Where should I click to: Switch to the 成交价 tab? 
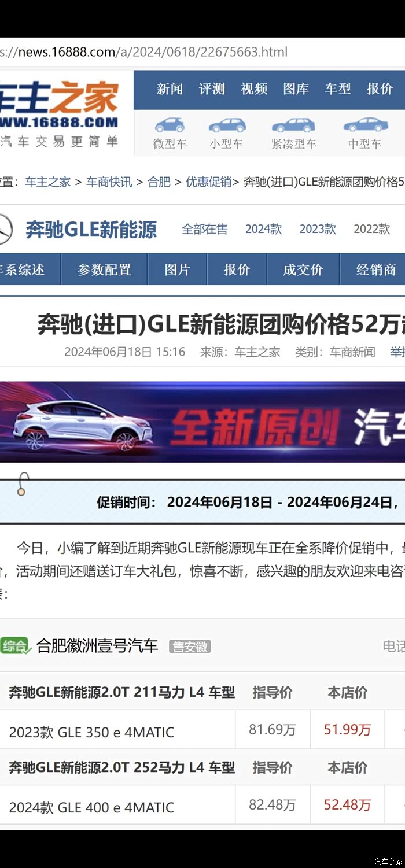click(303, 269)
